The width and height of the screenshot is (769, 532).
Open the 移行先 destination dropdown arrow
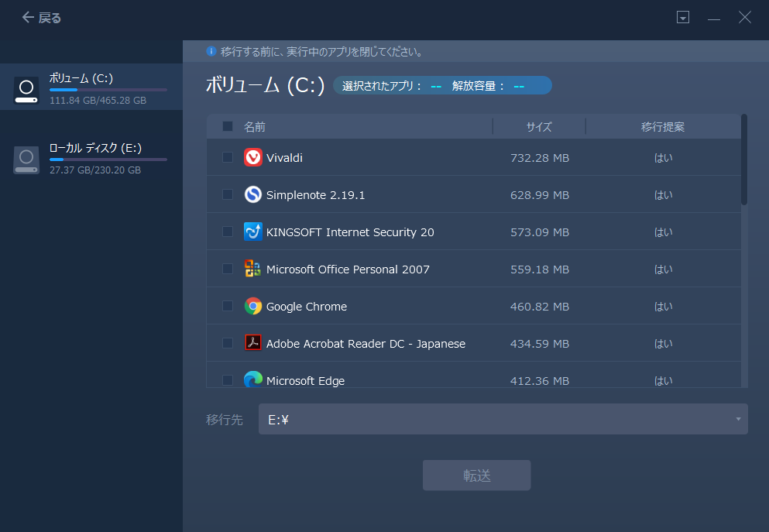[x=738, y=419]
